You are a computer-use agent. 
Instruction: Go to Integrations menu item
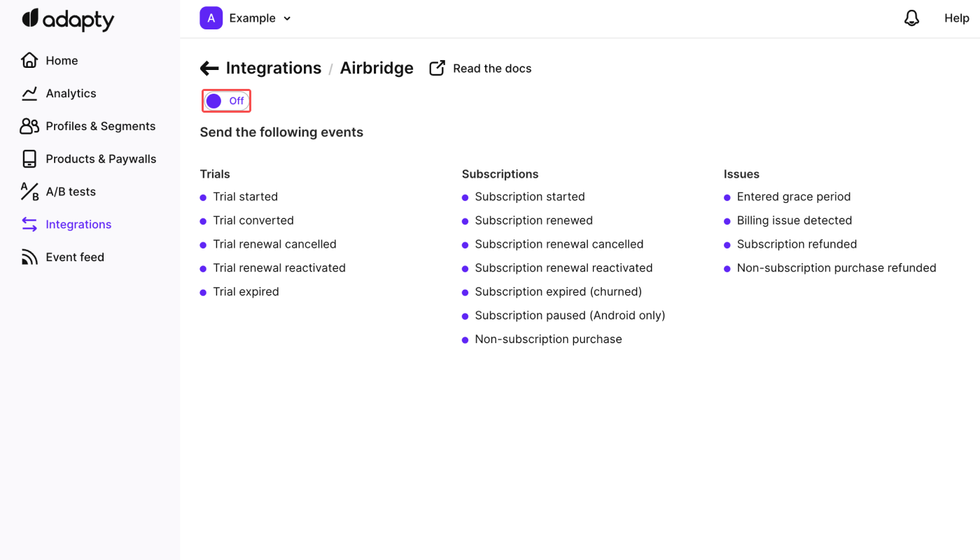click(78, 224)
